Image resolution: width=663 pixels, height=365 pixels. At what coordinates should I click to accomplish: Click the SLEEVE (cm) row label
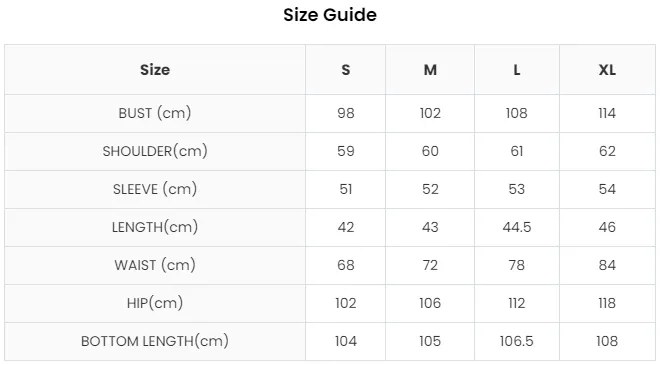pyautogui.click(x=155, y=189)
